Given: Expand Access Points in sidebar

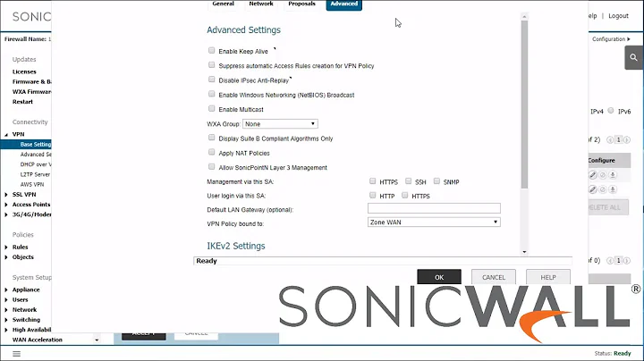Looking at the screenshot, I should pos(6,205).
